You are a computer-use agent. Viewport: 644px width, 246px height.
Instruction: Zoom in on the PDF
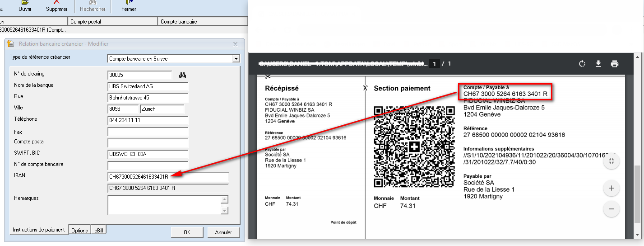click(x=611, y=188)
